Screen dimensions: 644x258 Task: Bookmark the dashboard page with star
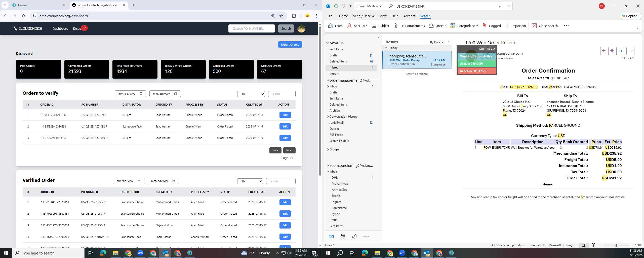(x=281, y=16)
